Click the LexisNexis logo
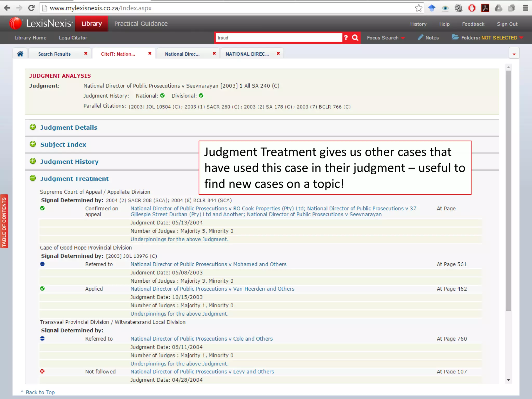The width and height of the screenshot is (532, 399). pos(41,24)
